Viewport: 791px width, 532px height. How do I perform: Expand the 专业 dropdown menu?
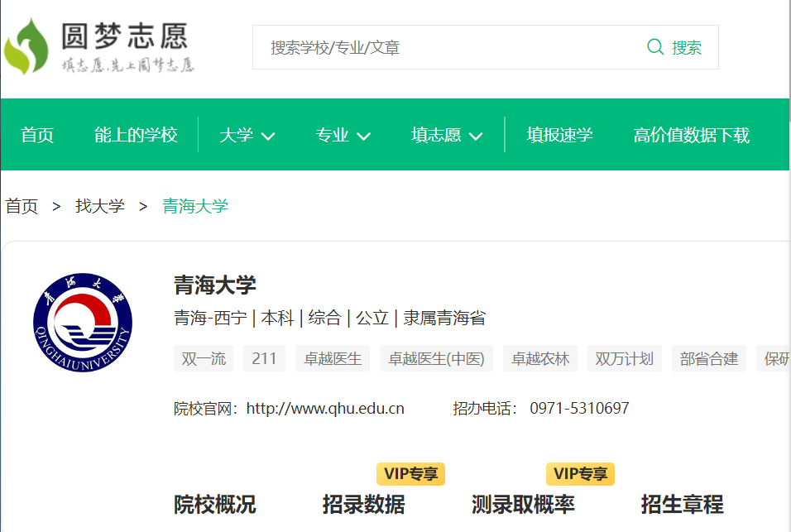pos(343,135)
